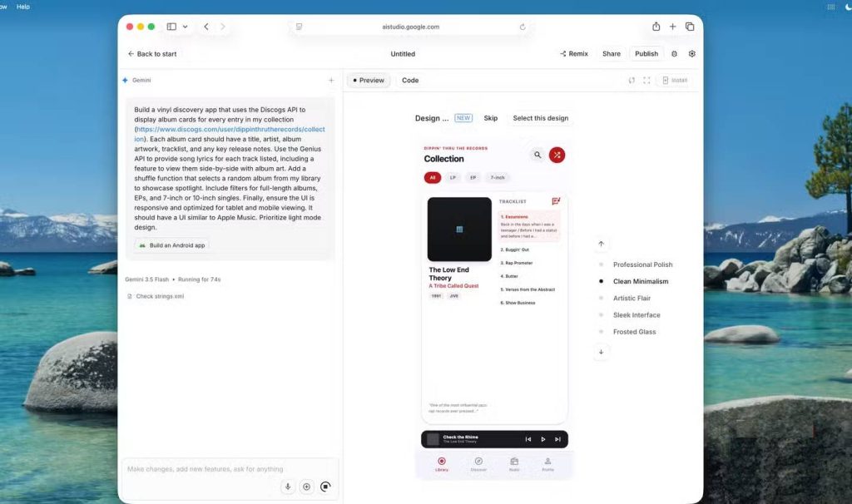852x504 pixels.
Task: Select the Untitled project title
Action: 403,54
